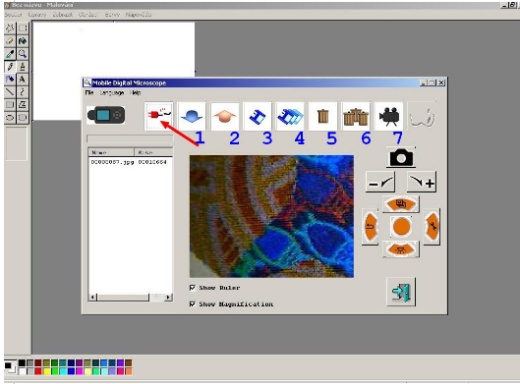Select Paint's Magnifier tool
This screenshot has height=384, width=520.
[x=22, y=54]
